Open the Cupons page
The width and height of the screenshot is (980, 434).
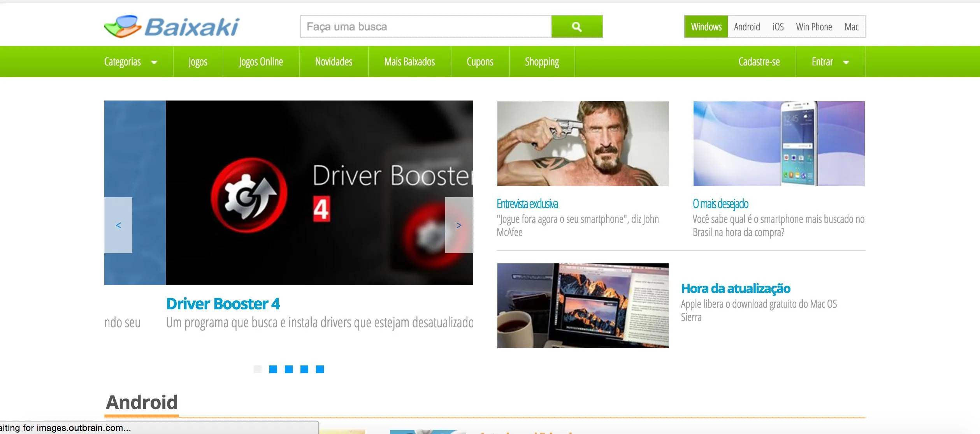[480, 62]
